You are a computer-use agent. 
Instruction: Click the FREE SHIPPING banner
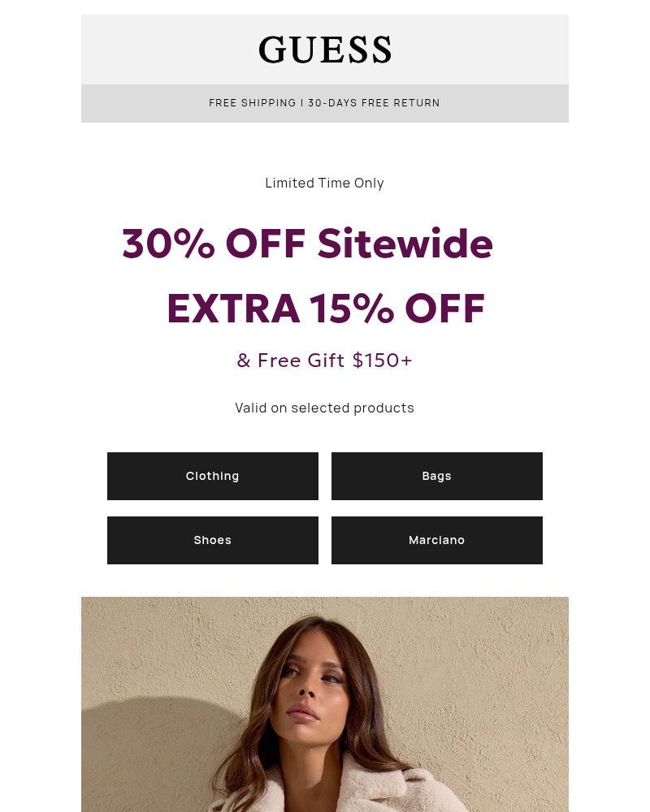tap(253, 103)
